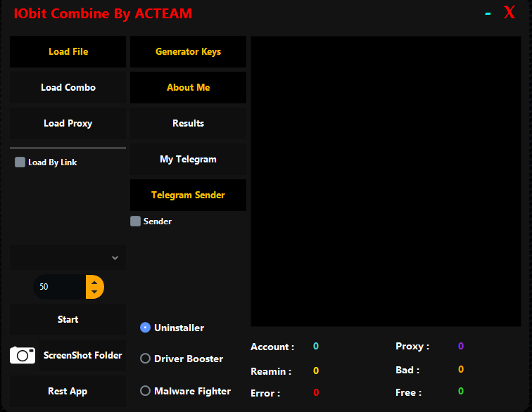The image size is (532, 412).
Task: Toggle the Sender checkbox
Action: point(135,221)
